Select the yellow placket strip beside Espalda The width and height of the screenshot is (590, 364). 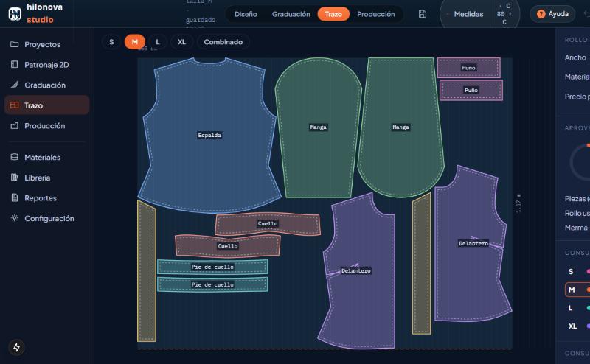tap(146, 270)
